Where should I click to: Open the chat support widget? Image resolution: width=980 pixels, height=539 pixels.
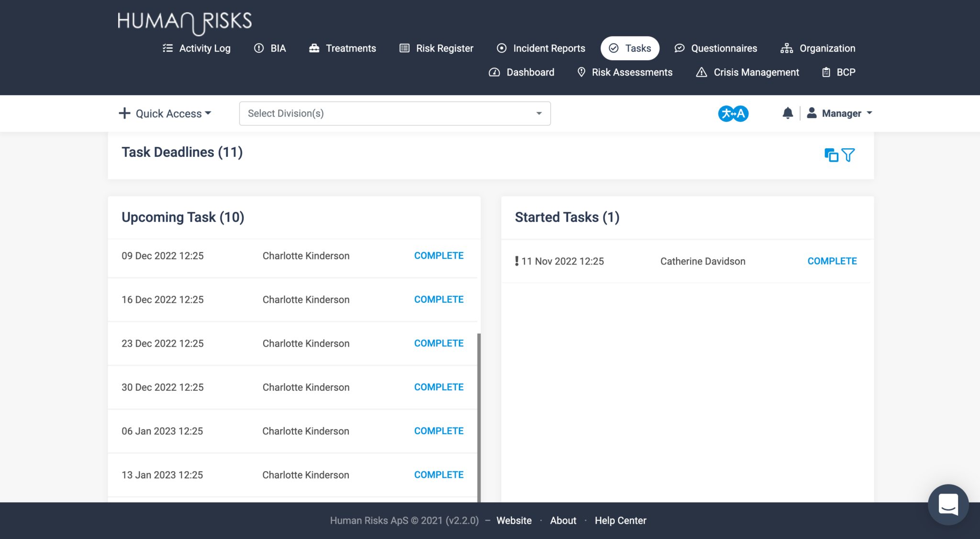pos(948,505)
